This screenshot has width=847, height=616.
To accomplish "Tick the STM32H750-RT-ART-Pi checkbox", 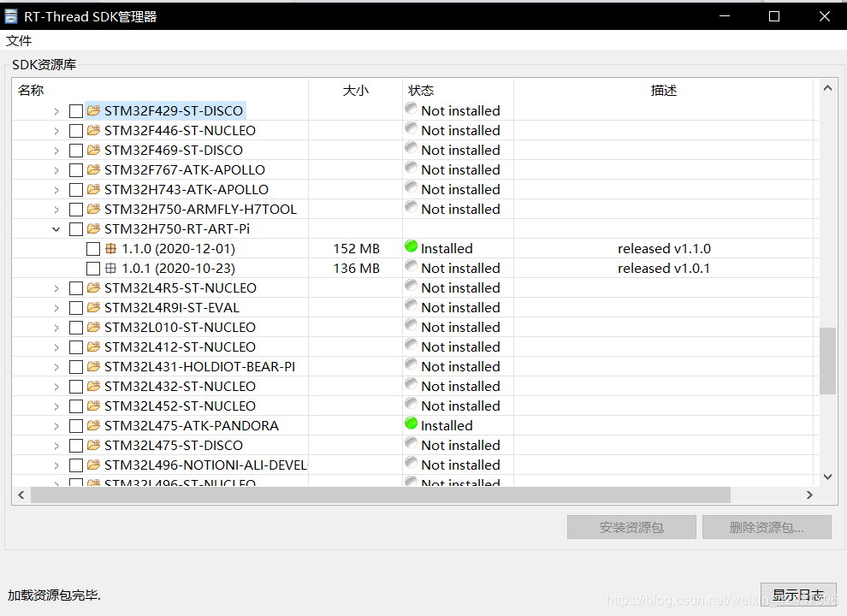I will (x=76, y=229).
